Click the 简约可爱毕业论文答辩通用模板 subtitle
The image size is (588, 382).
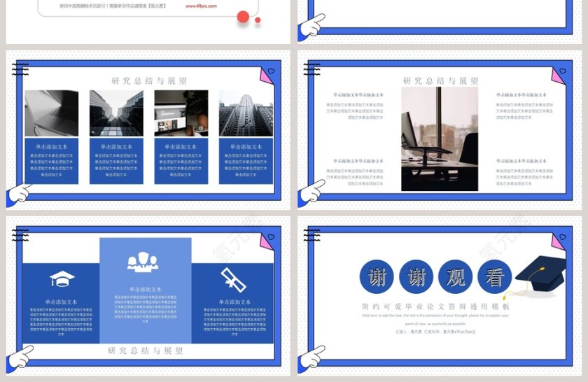tap(435, 306)
